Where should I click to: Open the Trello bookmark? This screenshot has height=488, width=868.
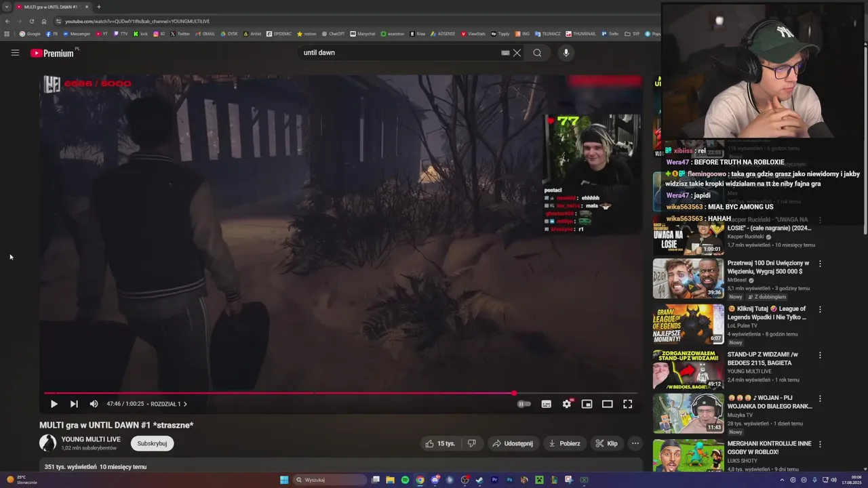[x=610, y=34]
